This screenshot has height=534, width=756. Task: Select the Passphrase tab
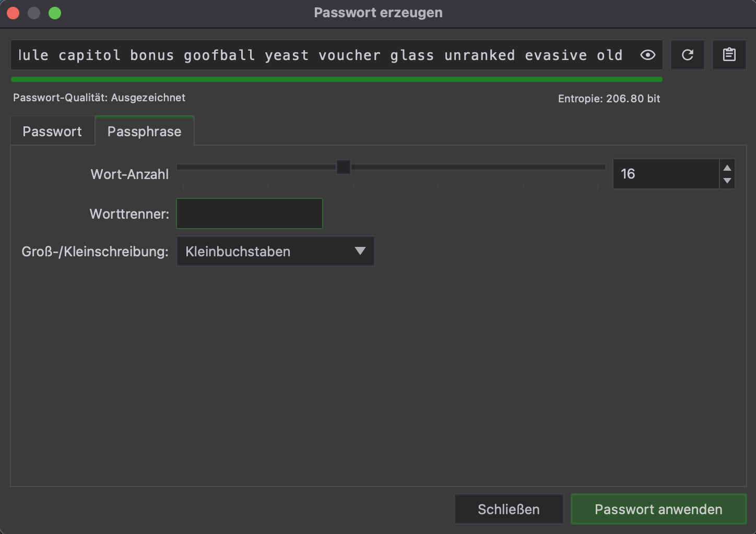(145, 131)
